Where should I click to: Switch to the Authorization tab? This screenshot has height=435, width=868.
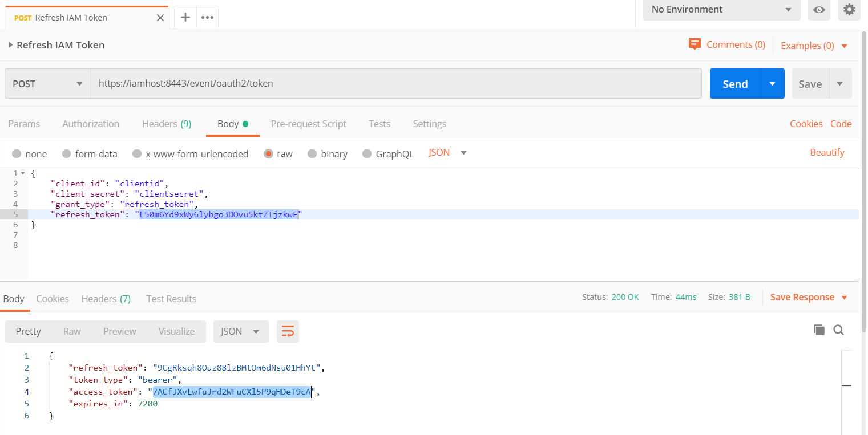click(x=91, y=124)
